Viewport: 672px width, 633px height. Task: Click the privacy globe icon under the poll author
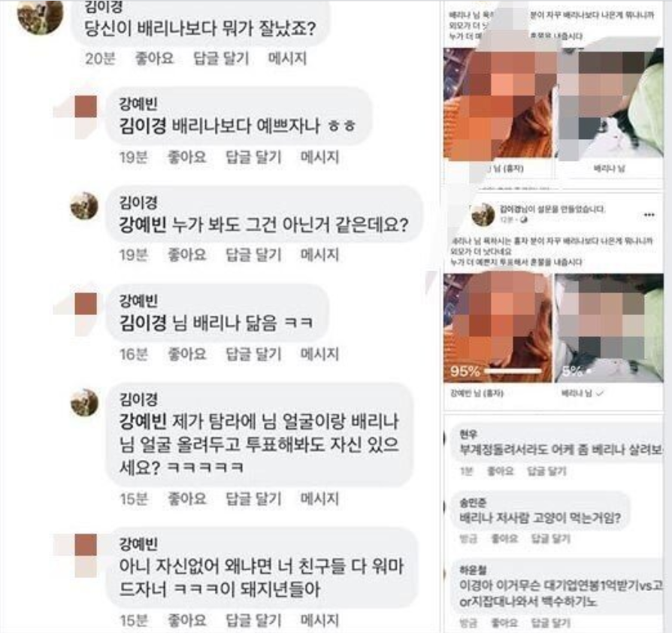click(x=524, y=220)
